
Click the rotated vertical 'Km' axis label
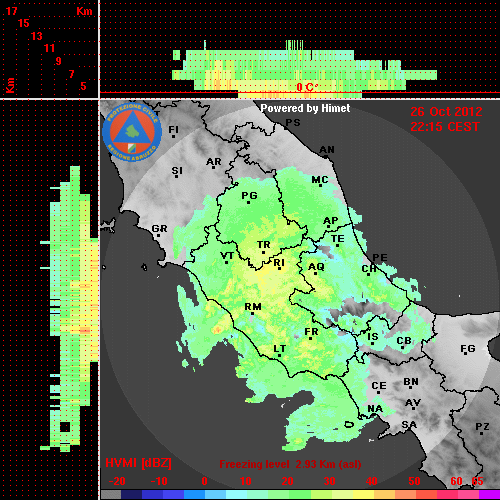[x=11, y=85]
